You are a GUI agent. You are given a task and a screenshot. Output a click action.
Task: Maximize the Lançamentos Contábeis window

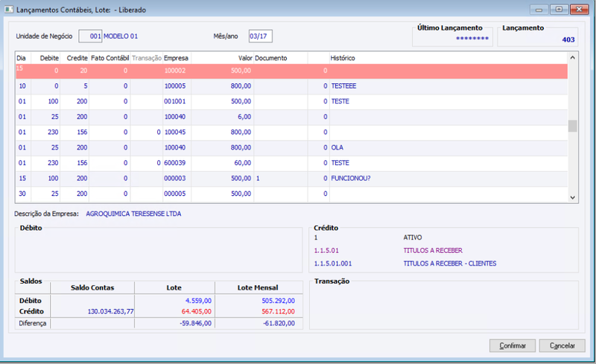pyautogui.click(x=559, y=10)
